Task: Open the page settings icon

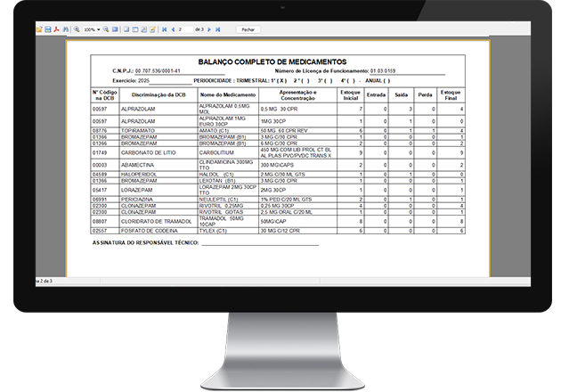Action: tap(143, 29)
